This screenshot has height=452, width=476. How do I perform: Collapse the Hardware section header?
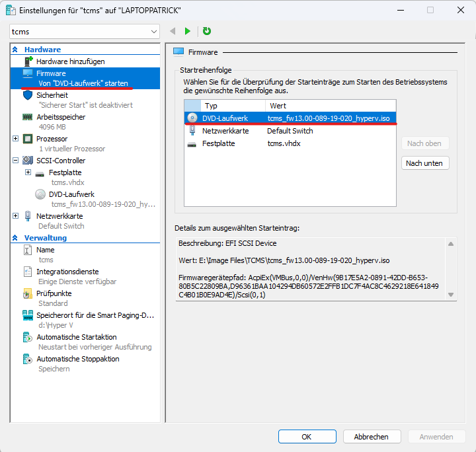(15, 50)
